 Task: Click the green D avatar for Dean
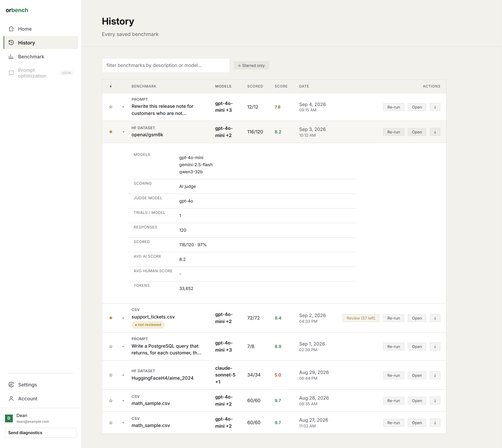coord(9,418)
